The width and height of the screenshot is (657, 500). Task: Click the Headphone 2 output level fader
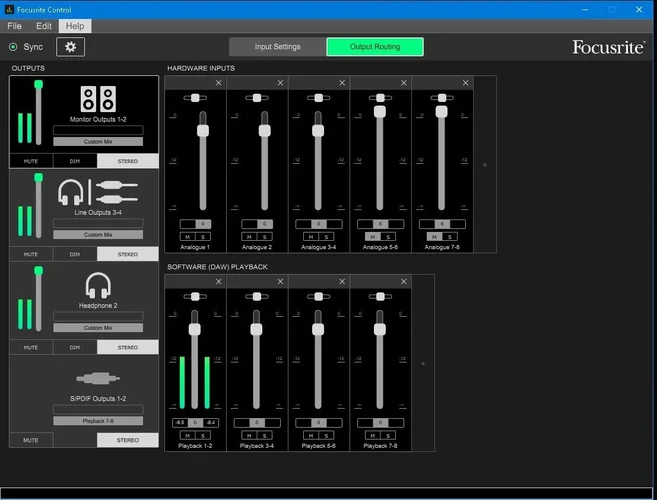click(39, 271)
